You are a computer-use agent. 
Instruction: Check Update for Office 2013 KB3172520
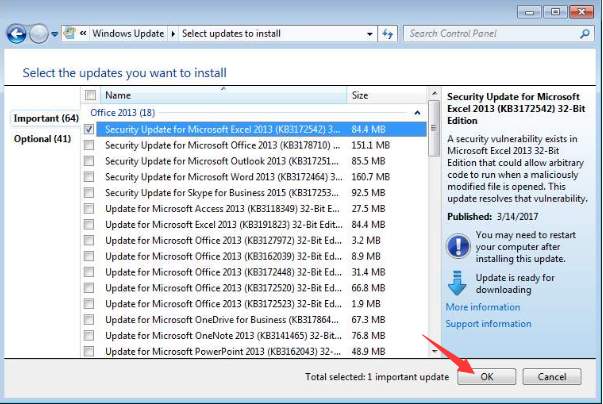89,288
